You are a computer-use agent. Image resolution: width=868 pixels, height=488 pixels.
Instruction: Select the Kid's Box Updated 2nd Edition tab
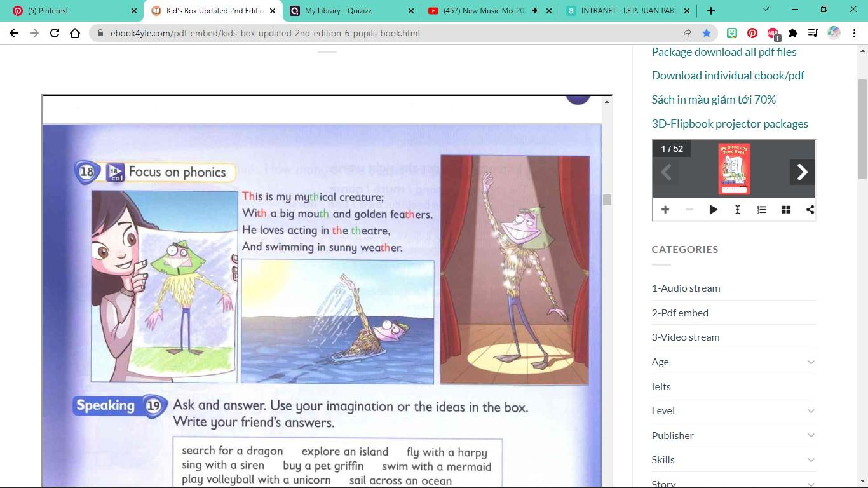(213, 11)
